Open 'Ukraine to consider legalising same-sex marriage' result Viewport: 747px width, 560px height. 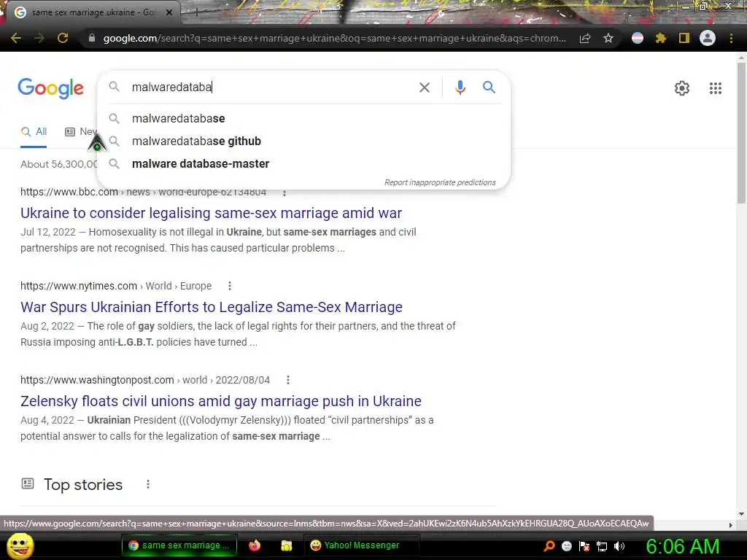point(211,213)
